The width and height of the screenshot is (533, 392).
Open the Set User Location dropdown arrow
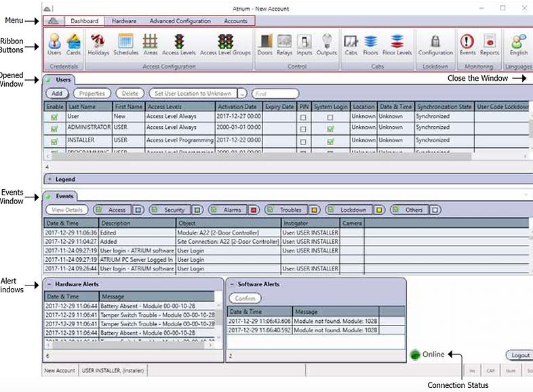[x=242, y=93]
